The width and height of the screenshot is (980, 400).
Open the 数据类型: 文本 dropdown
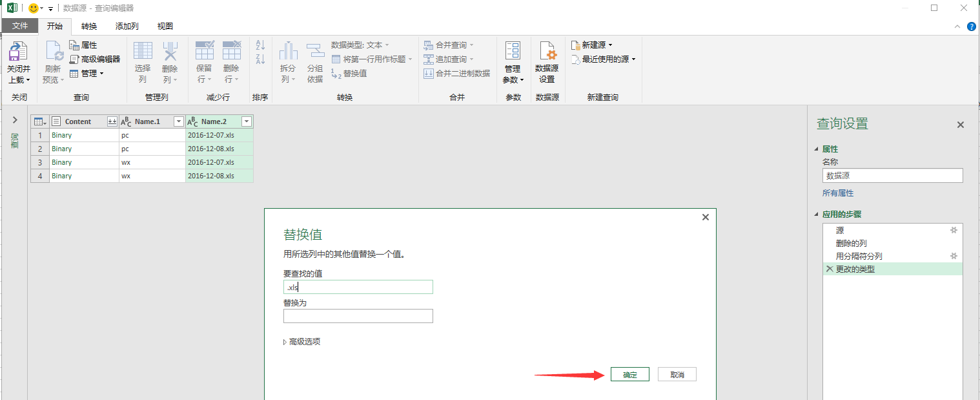[360, 45]
